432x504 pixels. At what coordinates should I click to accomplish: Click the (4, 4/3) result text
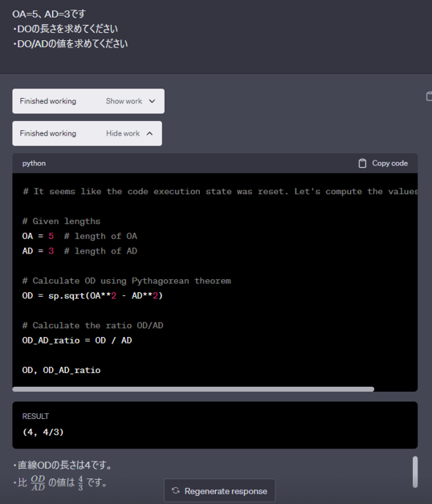pyautogui.click(x=43, y=432)
